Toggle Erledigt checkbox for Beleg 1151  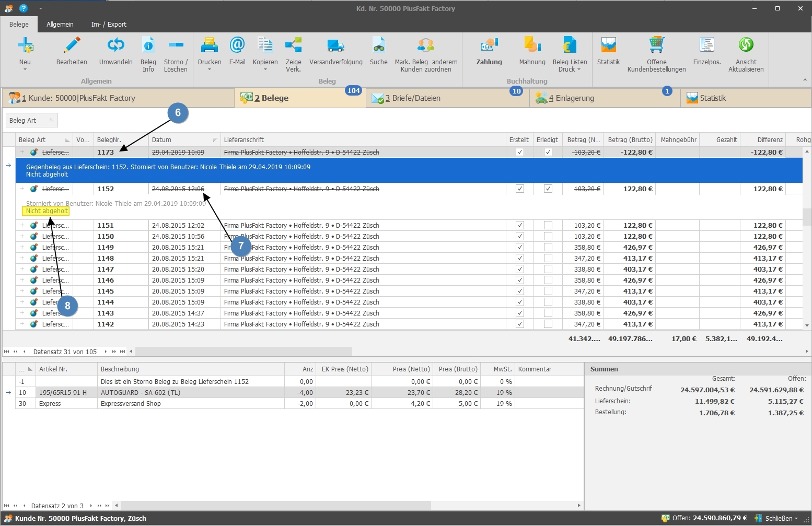[x=548, y=226]
